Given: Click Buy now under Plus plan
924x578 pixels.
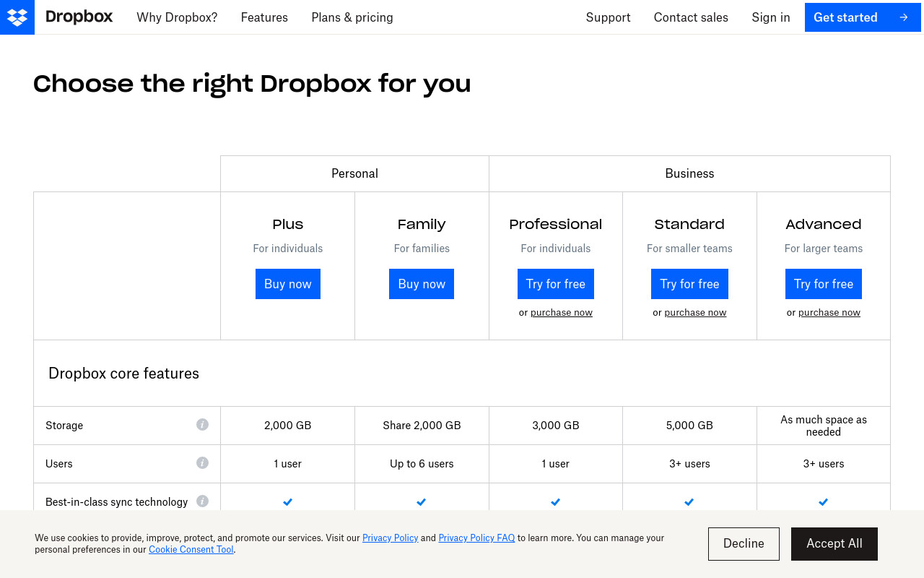Looking at the screenshot, I should tap(288, 284).
